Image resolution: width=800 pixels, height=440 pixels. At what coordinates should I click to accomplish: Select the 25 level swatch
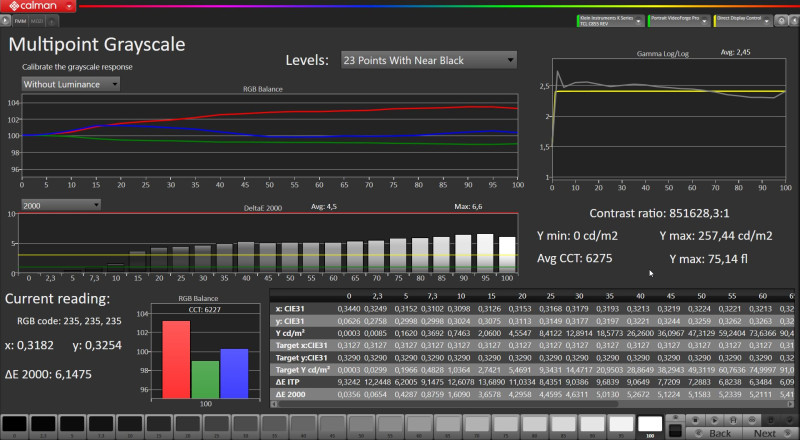click(216, 427)
